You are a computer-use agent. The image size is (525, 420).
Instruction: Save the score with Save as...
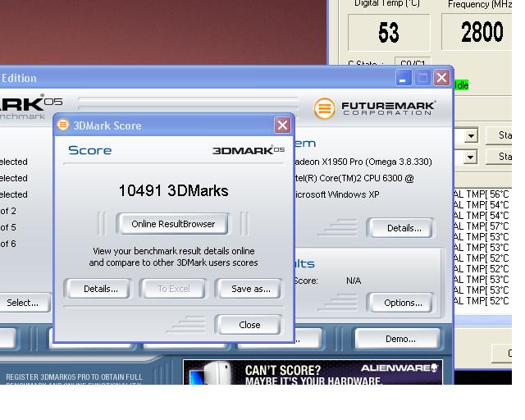248,289
